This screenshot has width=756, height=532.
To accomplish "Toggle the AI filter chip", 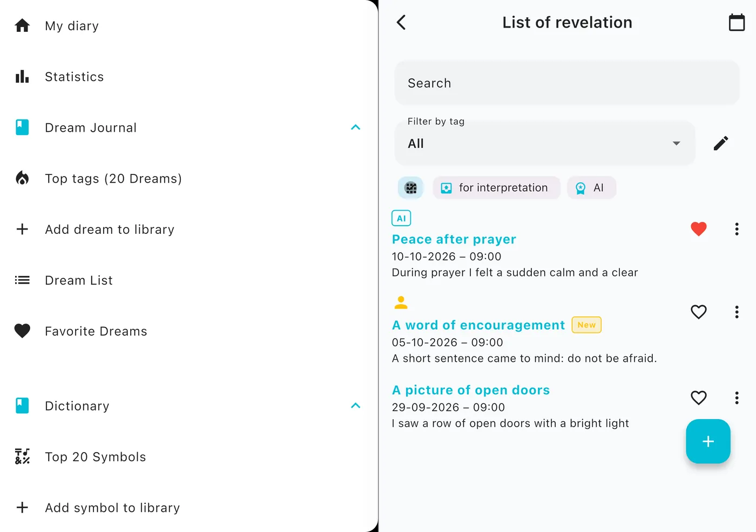I will click(591, 187).
